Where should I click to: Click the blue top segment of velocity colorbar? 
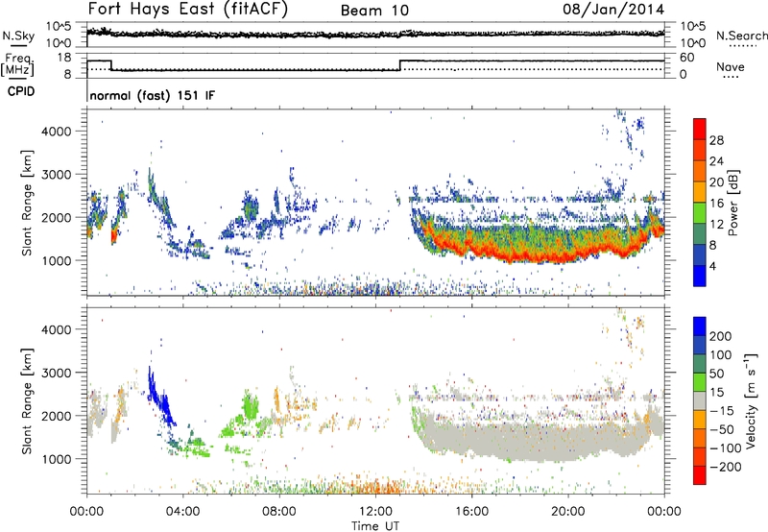click(700, 326)
